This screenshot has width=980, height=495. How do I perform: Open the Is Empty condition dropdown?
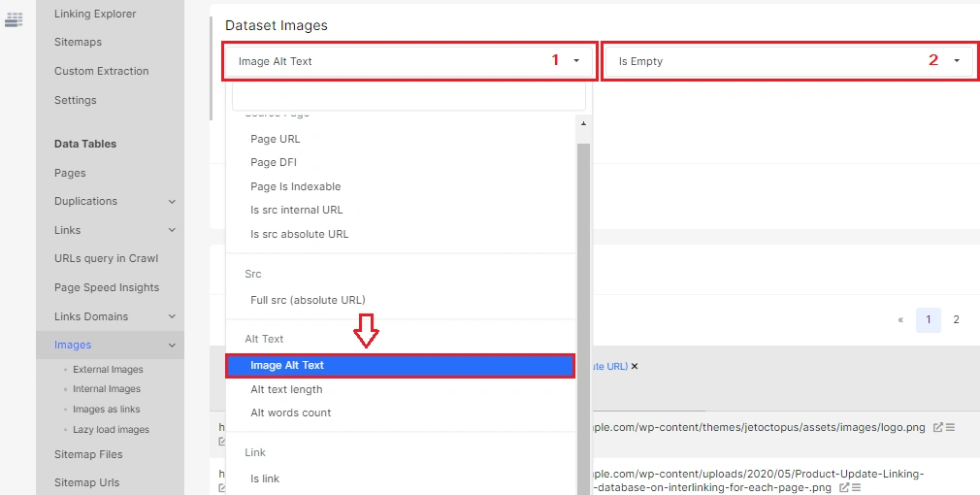790,61
